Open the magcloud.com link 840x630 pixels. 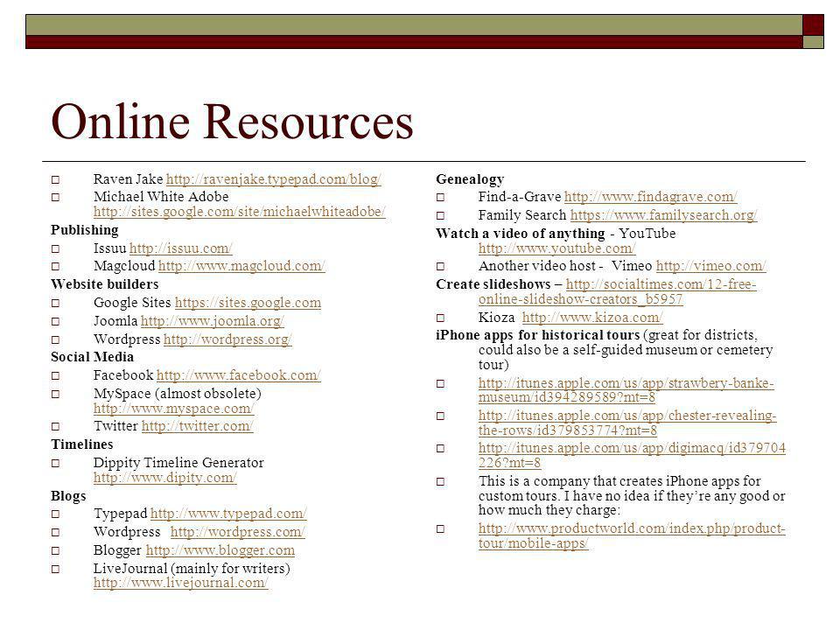[241, 266]
